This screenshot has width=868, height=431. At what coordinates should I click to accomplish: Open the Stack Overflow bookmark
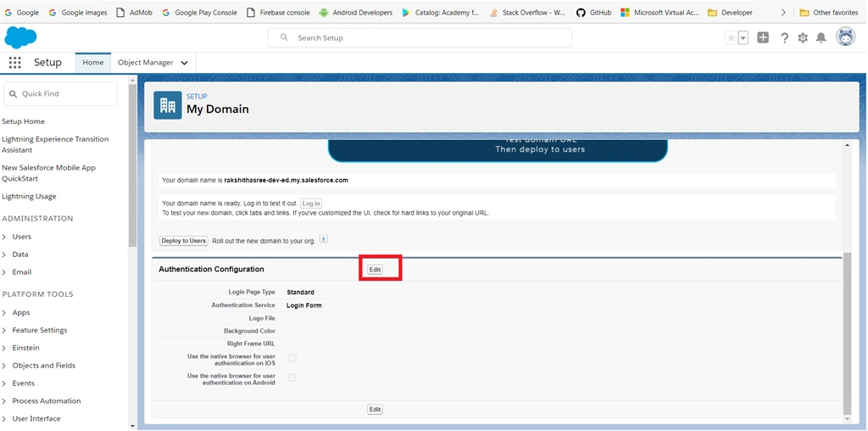[x=528, y=12]
